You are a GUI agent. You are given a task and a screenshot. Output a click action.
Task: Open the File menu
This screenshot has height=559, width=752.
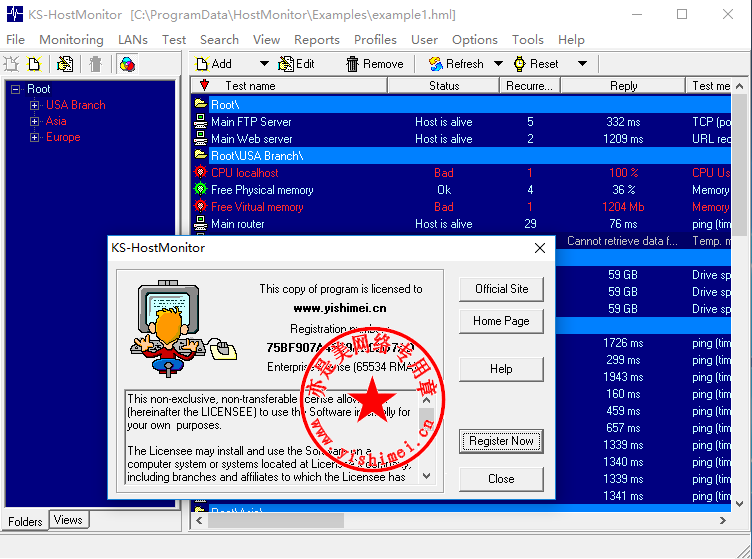click(15, 39)
